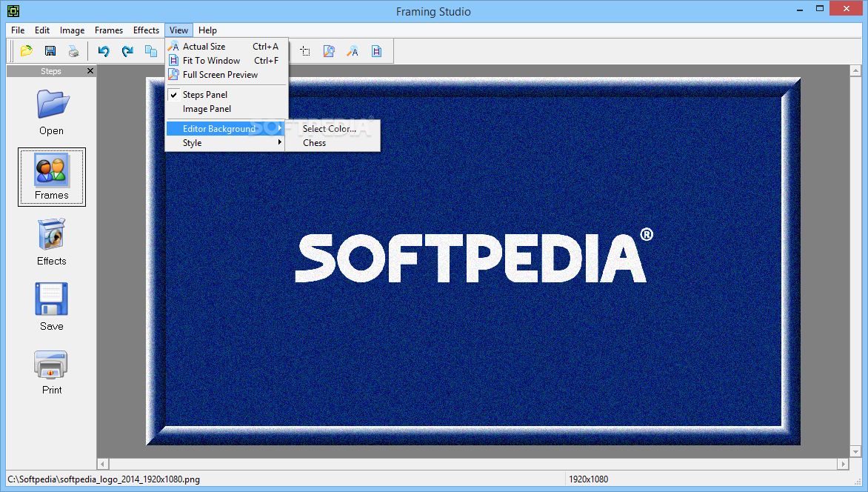The height and width of the screenshot is (492, 868).
Task: Open the Frames menu
Action: pyautogui.click(x=108, y=30)
